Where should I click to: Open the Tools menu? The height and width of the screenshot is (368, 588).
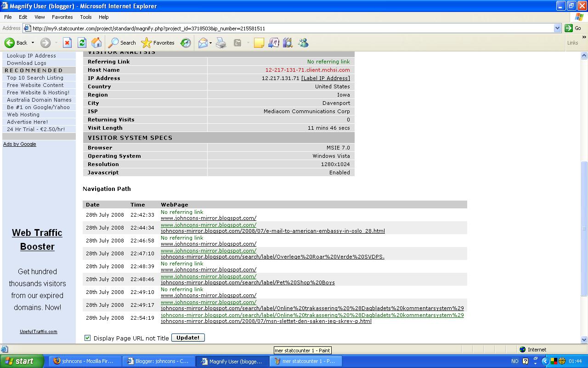point(86,17)
